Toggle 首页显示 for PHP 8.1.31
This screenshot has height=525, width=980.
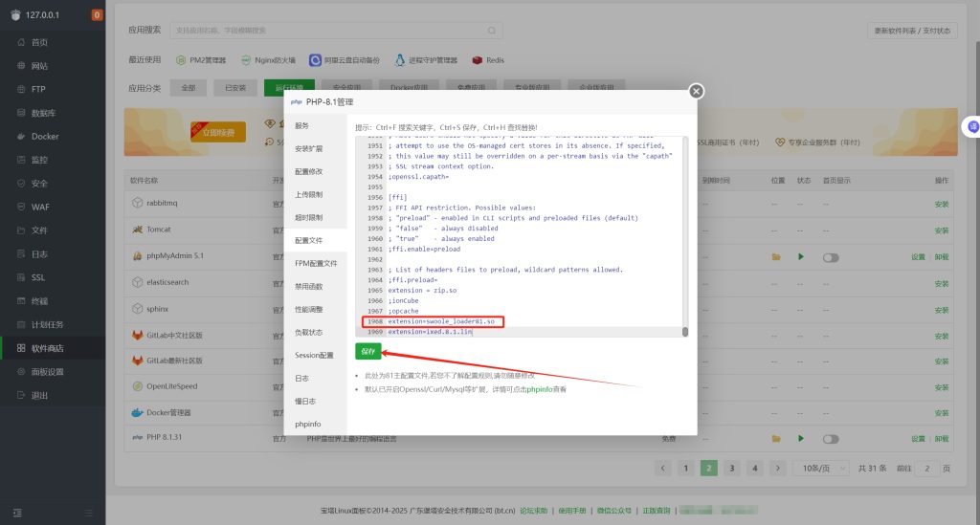coord(831,439)
